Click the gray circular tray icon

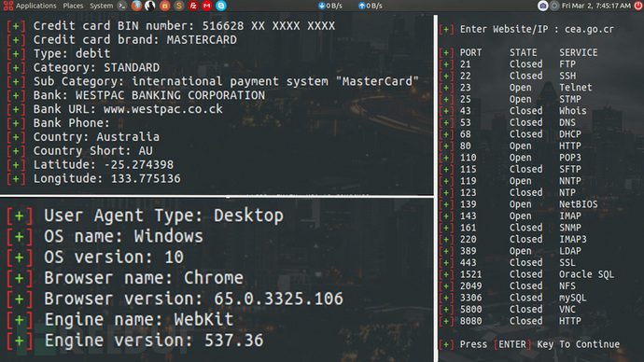pyautogui.click(x=554, y=6)
